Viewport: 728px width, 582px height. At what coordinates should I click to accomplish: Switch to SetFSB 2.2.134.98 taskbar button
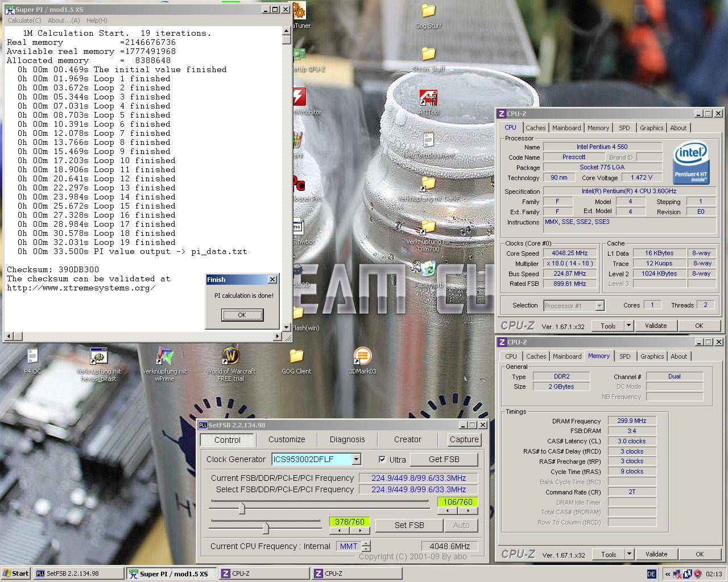click(78, 573)
